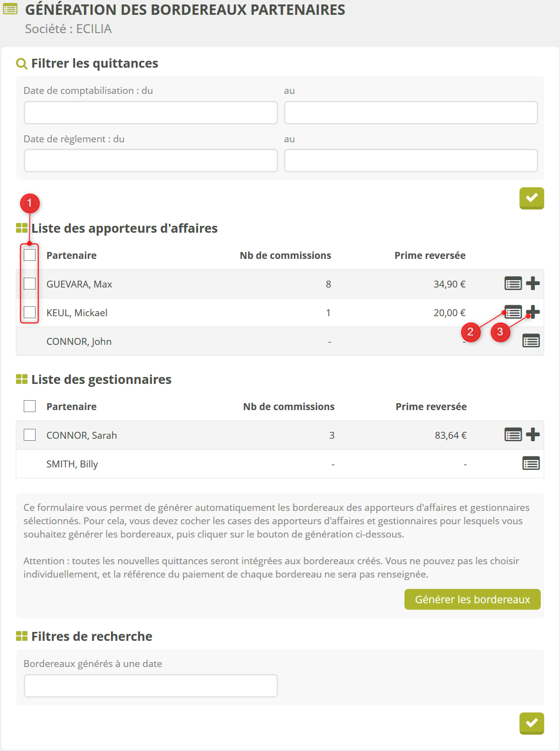
Task: Click green checkmark below Filtres de recherche
Action: click(531, 723)
